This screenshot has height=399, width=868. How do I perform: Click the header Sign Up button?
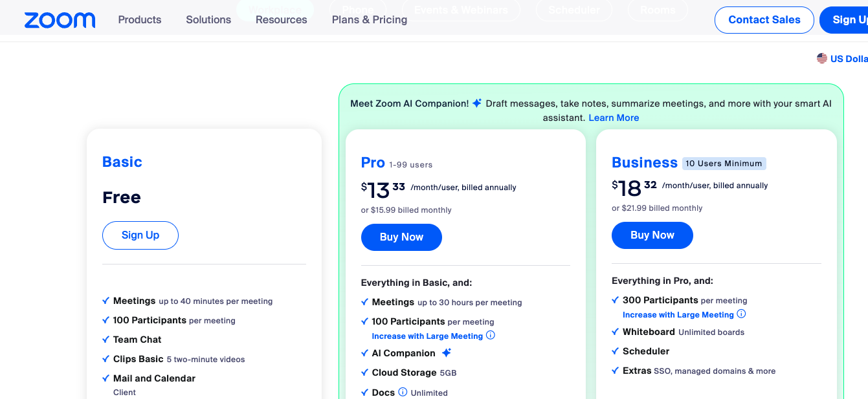844,20
